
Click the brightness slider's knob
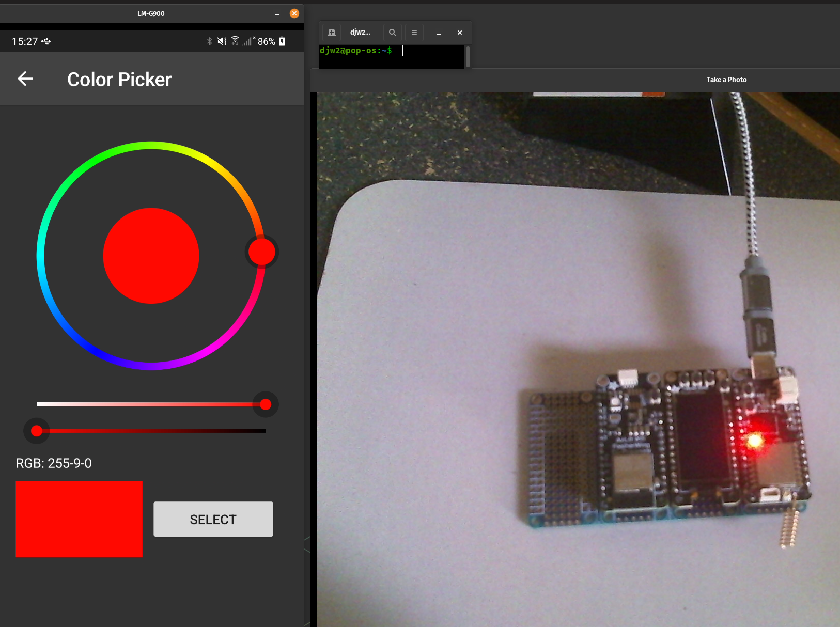[37, 431]
